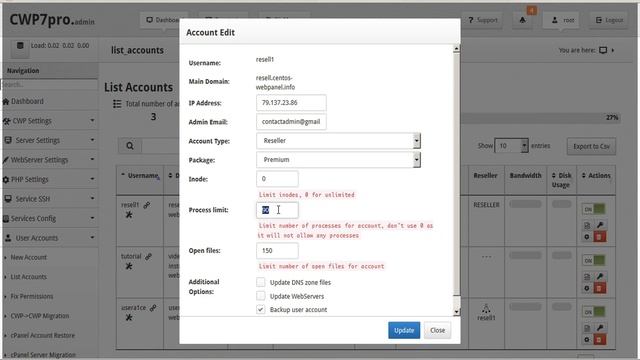640x360 pixels.
Task: Close the Account Edit dialog
Action: [437, 330]
